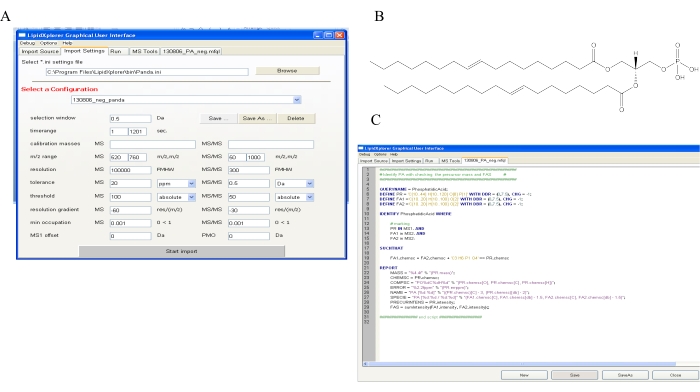Click MS m/z range lower field 620
Screen dimensions: 700x392
(118, 157)
